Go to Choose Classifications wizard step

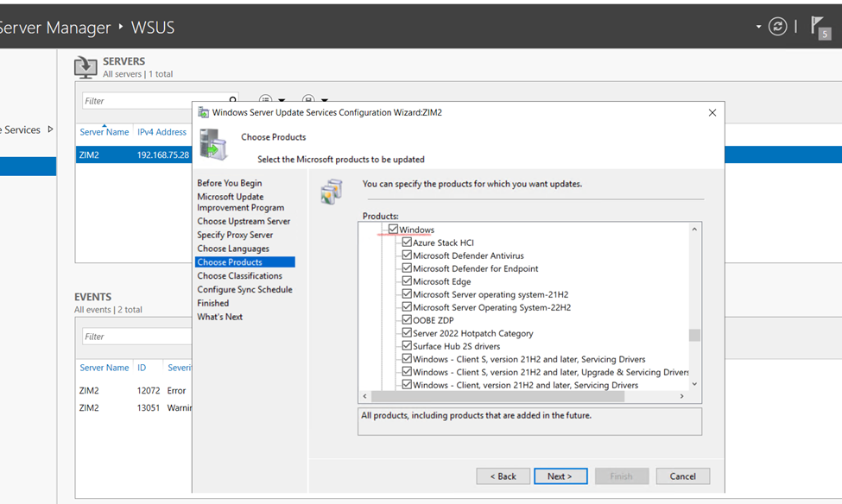point(239,276)
